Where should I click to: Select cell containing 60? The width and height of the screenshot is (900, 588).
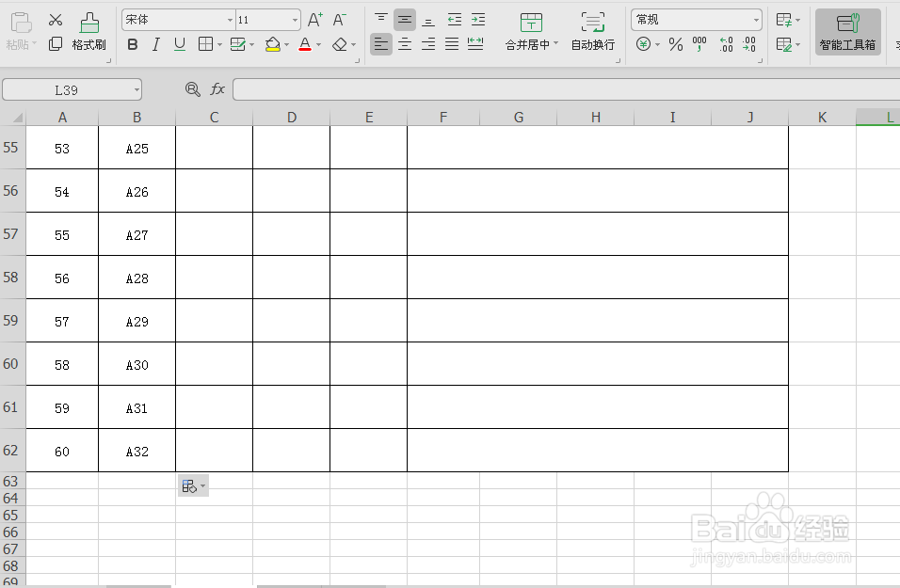coord(62,452)
